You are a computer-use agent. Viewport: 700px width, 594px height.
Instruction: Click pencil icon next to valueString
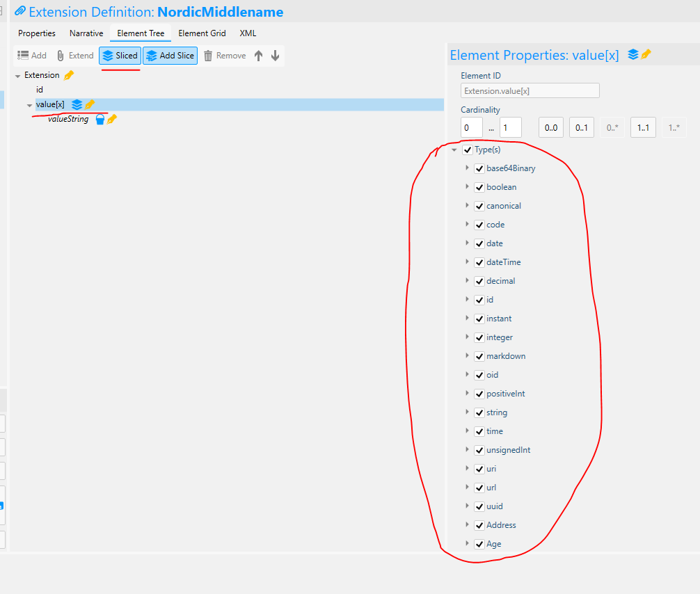click(x=112, y=119)
